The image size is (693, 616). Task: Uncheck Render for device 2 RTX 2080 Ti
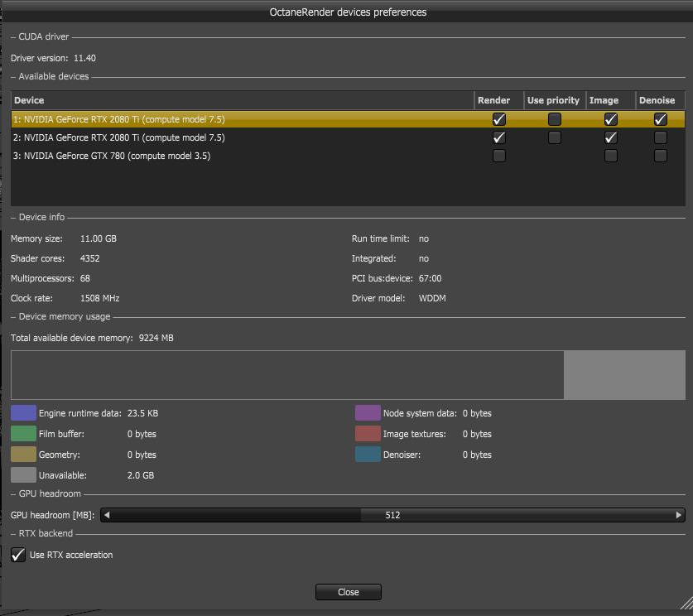499,137
